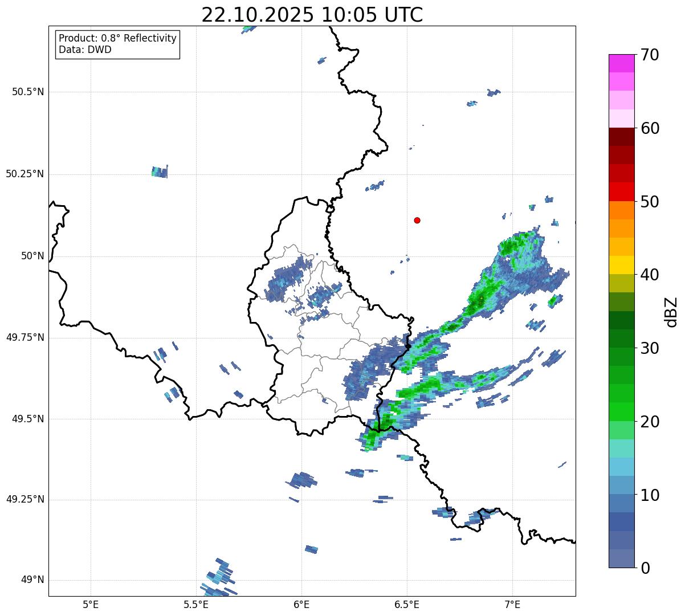
Task: Click the 5.5°E longitude label
Action: (x=196, y=604)
